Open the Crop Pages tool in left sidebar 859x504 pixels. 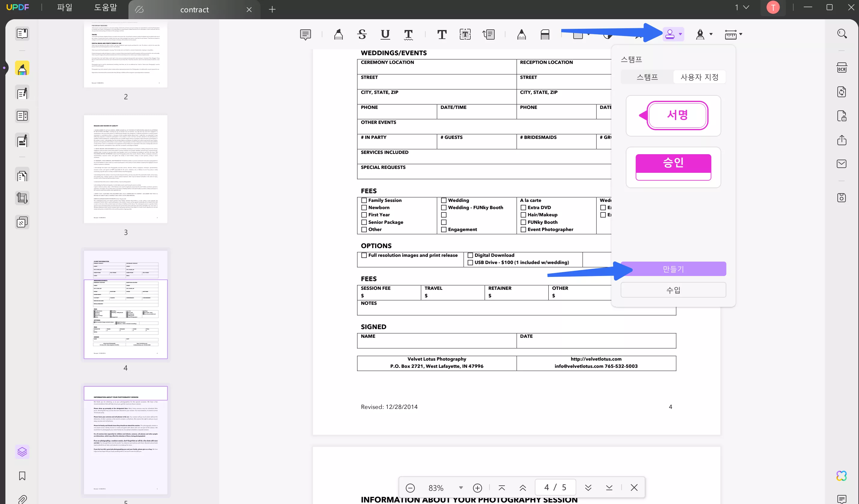22,198
